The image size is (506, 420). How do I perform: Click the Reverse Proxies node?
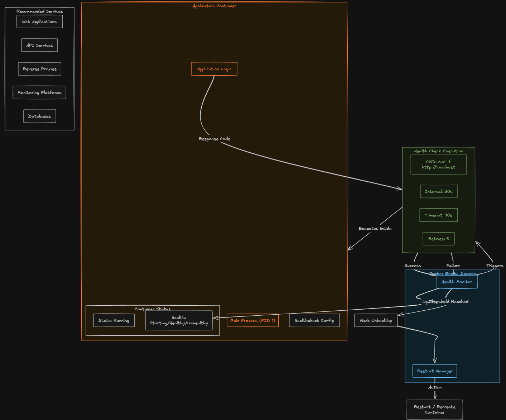click(39, 69)
